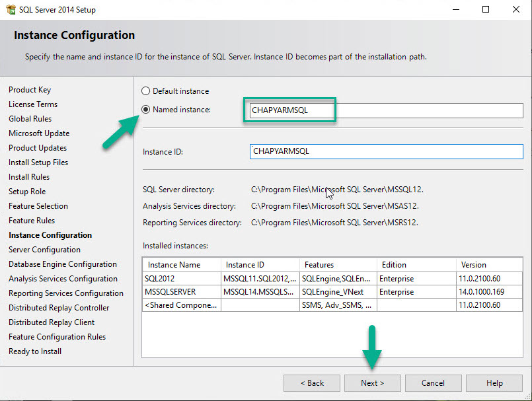Click the Cancel button
532x401 pixels.
pos(433,383)
